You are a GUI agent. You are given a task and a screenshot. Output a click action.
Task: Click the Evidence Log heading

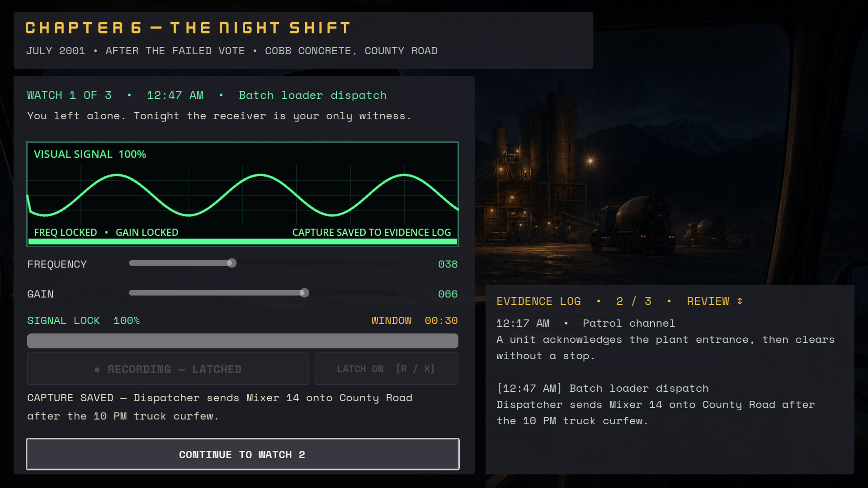pos(538,301)
